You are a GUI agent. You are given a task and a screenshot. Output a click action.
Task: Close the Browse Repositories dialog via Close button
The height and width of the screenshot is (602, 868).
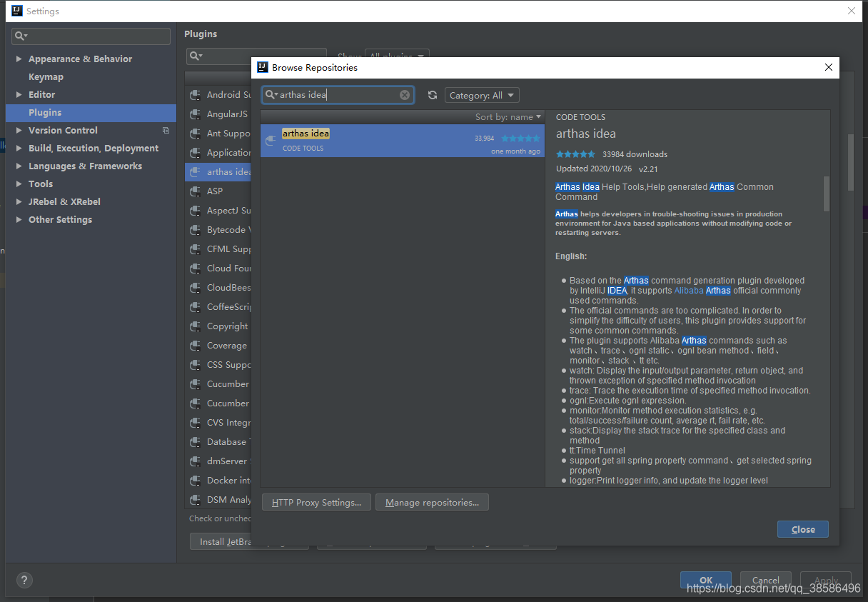tap(803, 529)
